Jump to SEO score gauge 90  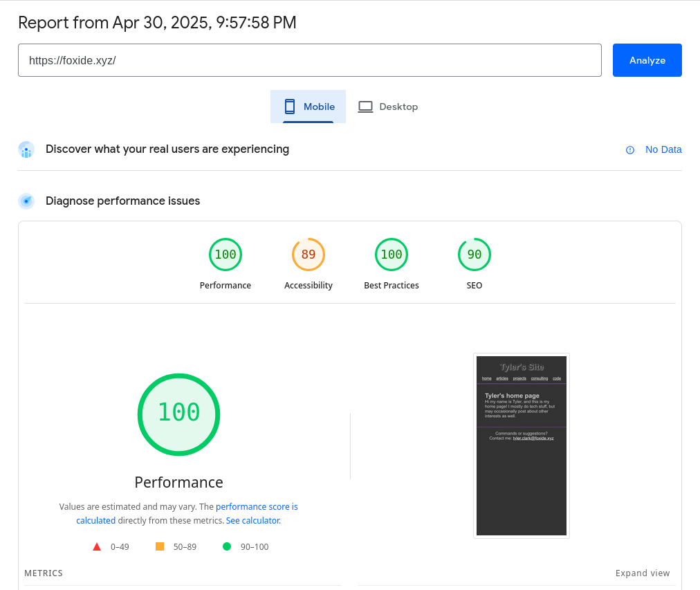(475, 255)
